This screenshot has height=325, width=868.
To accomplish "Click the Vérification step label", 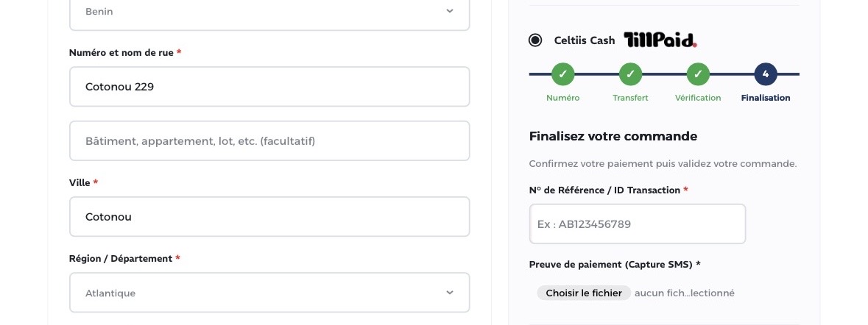I will (x=698, y=98).
